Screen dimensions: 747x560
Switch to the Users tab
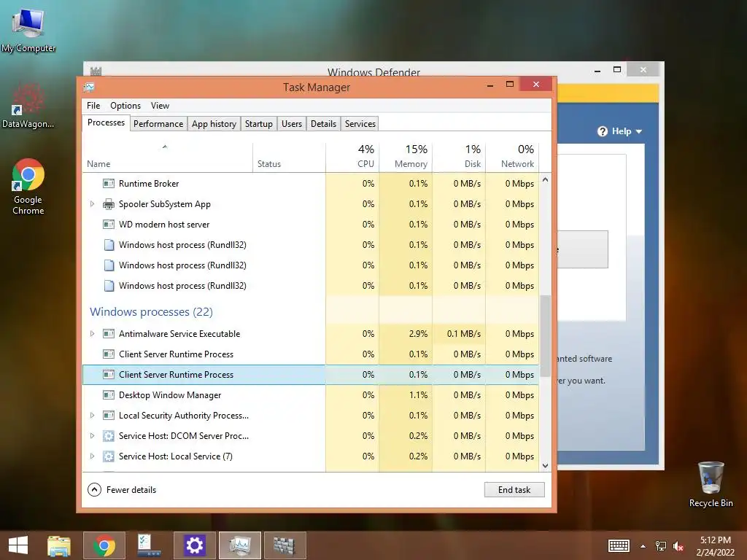point(292,124)
